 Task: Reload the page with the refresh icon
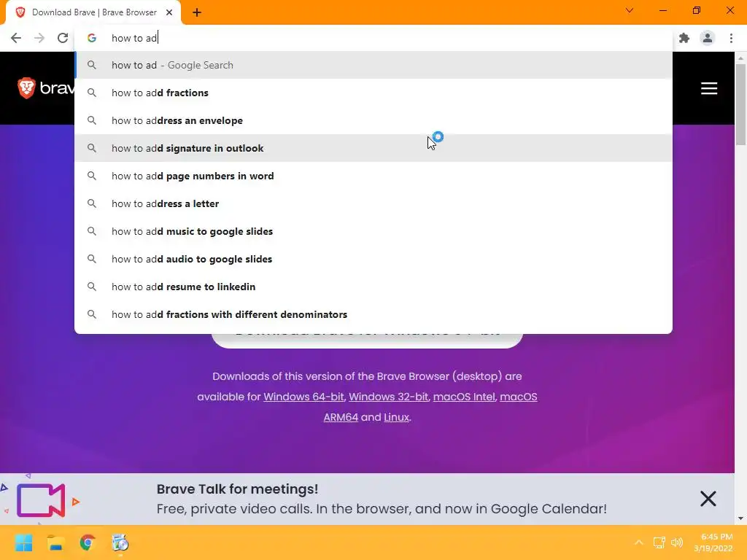point(63,38)
